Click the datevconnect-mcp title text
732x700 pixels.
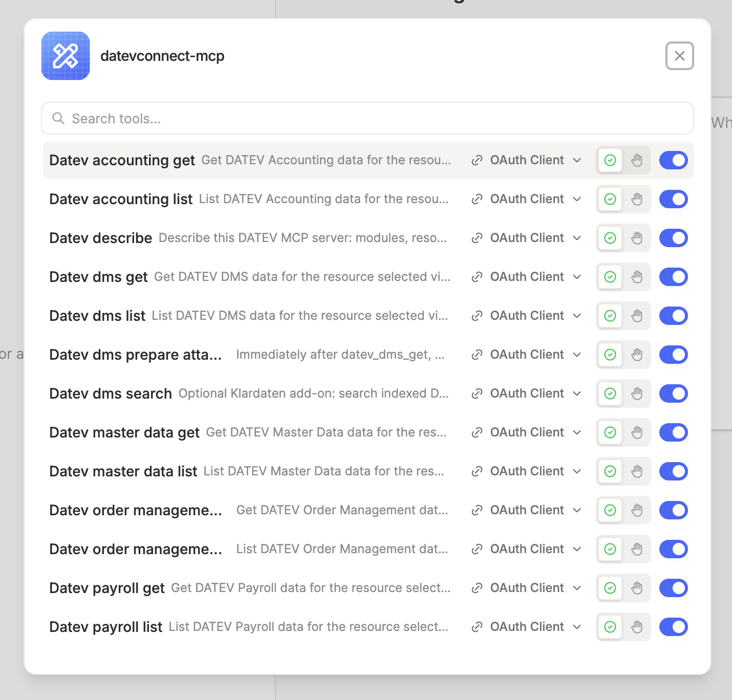(162, 56)
